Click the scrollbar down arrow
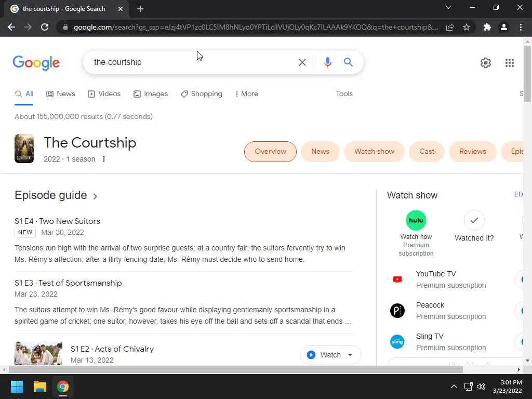The height and width of the screenshot is (399, 532). (527, 361)
